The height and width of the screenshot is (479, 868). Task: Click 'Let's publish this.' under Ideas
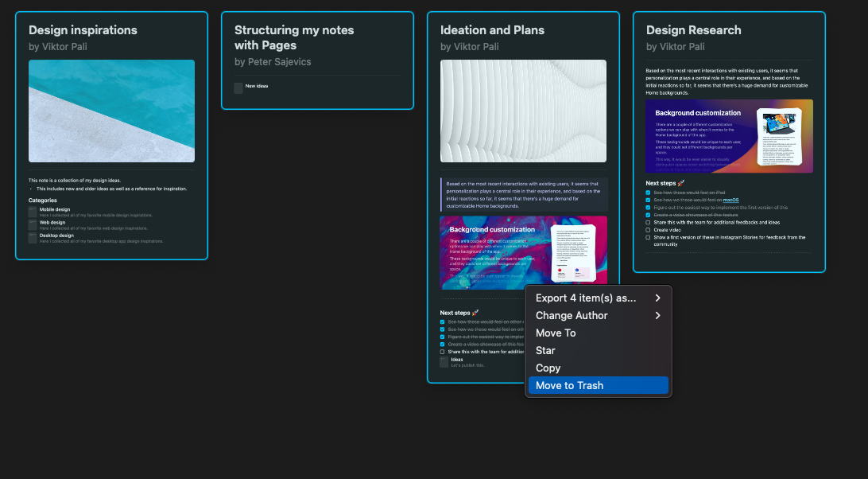pos(467,365)
